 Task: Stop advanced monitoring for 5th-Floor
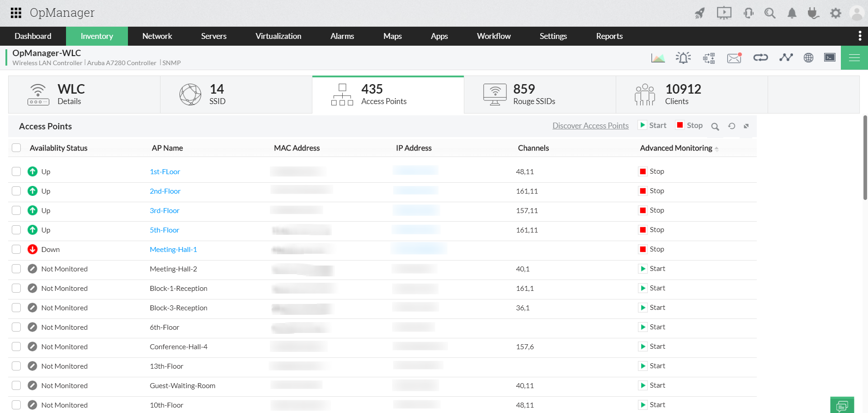(x=652, y=230)
